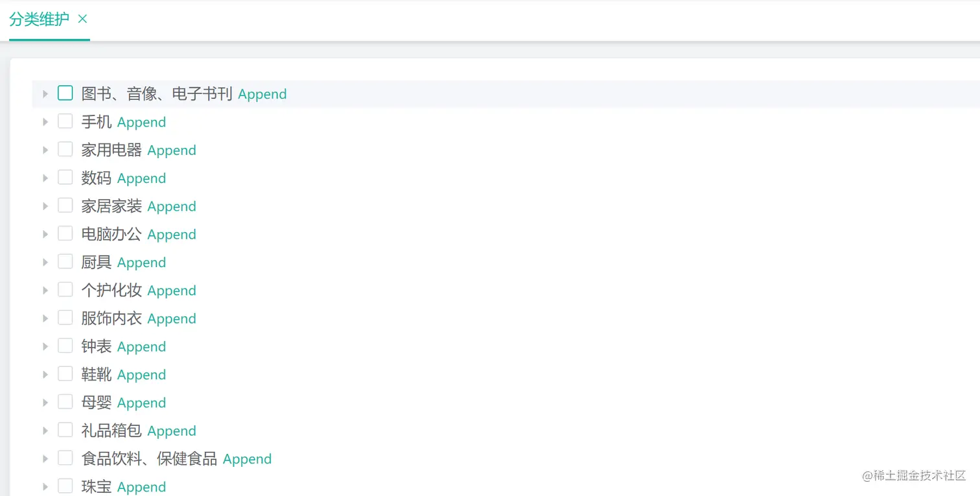Add a child via Append for 母婴
The image size is (980, 496).
coord(142,403)
